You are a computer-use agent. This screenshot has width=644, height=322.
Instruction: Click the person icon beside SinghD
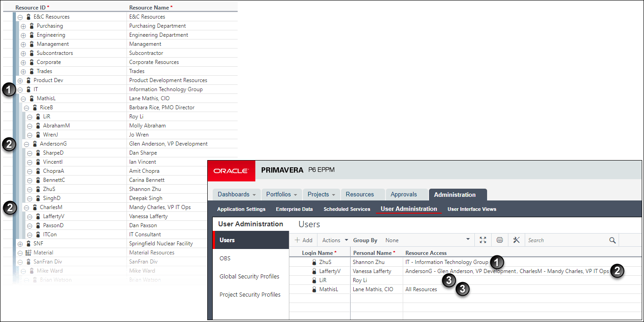[38, 198]
